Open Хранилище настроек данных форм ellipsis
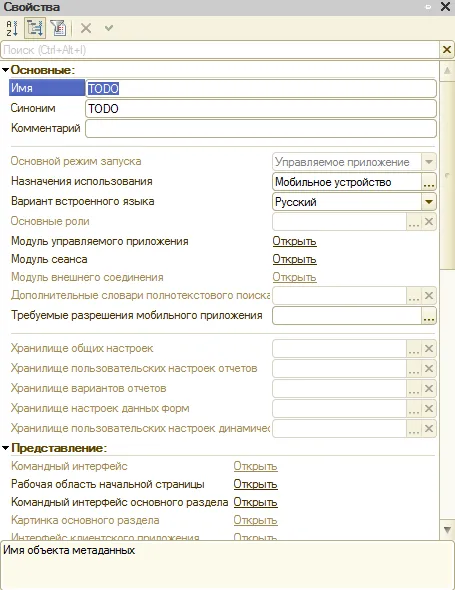 click(414, 409)
